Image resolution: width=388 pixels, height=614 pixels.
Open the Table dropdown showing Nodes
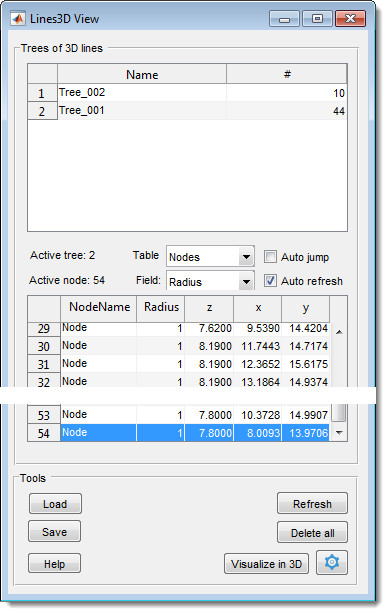pyautogui.click(x=210, y=257)
